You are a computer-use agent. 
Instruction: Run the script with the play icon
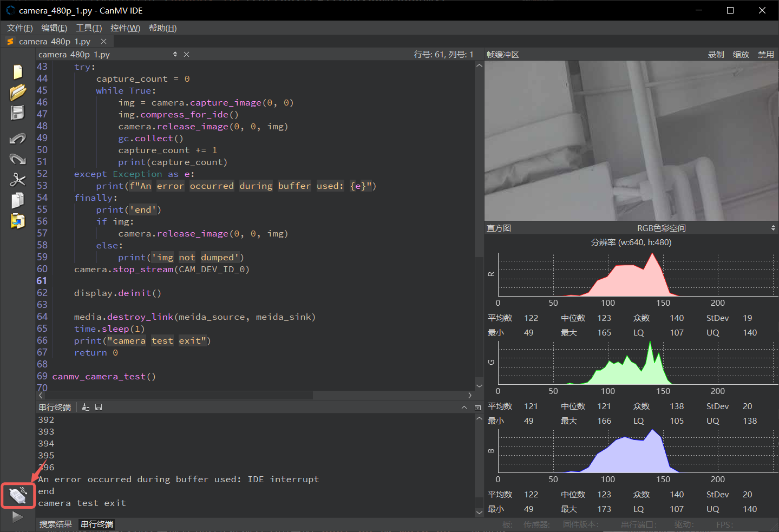tap(18, 517)
